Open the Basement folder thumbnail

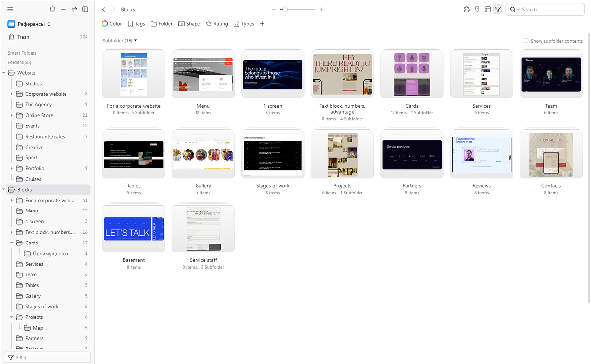tap(133, 228)
